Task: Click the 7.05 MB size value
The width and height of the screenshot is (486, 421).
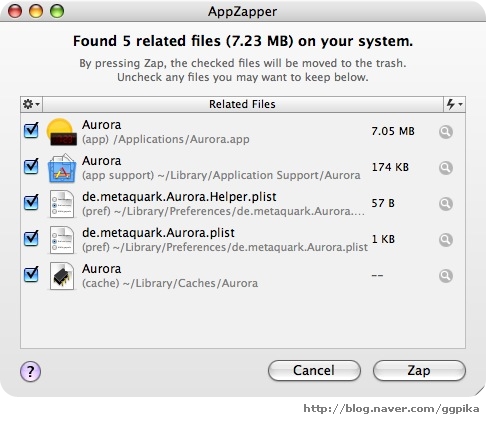Action: pos(393,131)
